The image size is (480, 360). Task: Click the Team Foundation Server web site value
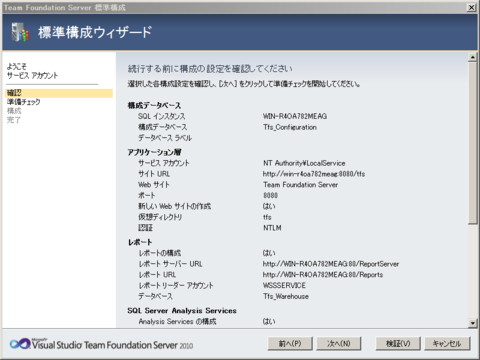pos(300,185)
